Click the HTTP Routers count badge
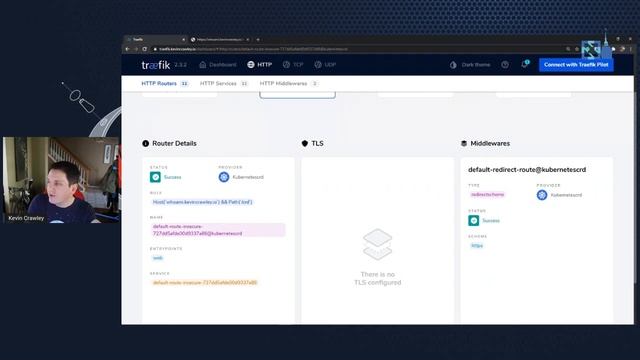The height and width of the screenshot is (360, 640). [x=184, y=83]
